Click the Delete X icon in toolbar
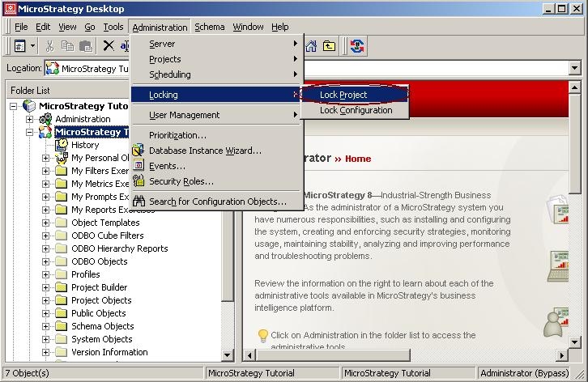Screen dimensions: 588x382 click(109, 46)
